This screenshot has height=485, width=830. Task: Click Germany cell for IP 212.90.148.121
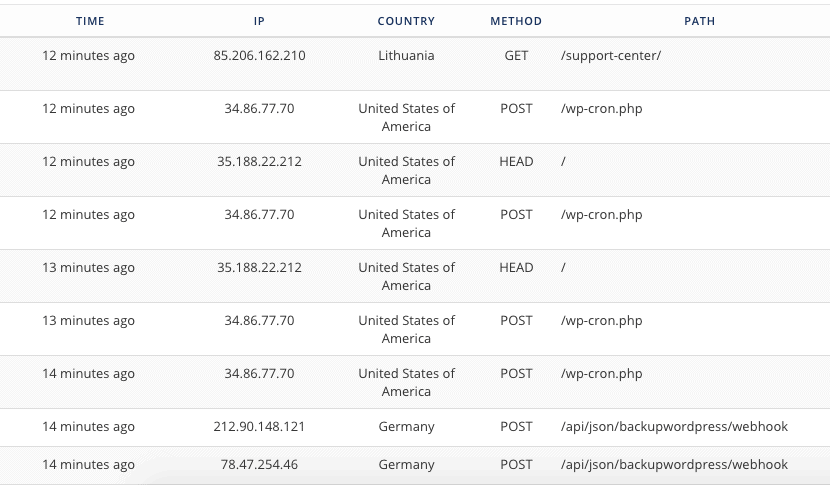pos(406,427)
